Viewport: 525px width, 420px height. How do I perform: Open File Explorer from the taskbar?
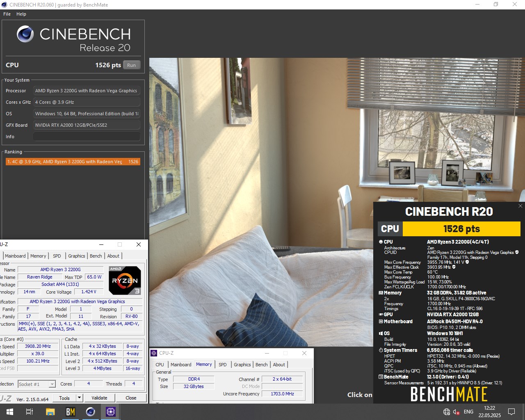tap(50, 412)
